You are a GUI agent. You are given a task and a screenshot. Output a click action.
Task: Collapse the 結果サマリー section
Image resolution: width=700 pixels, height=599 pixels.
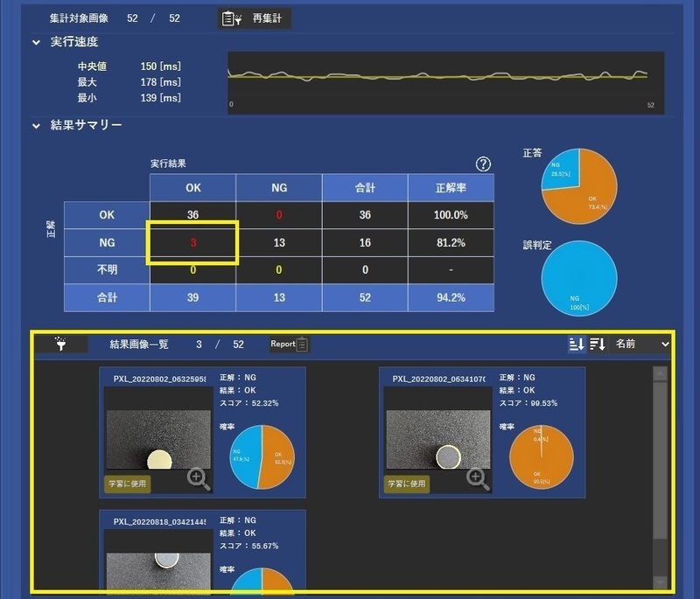point(36,126)
